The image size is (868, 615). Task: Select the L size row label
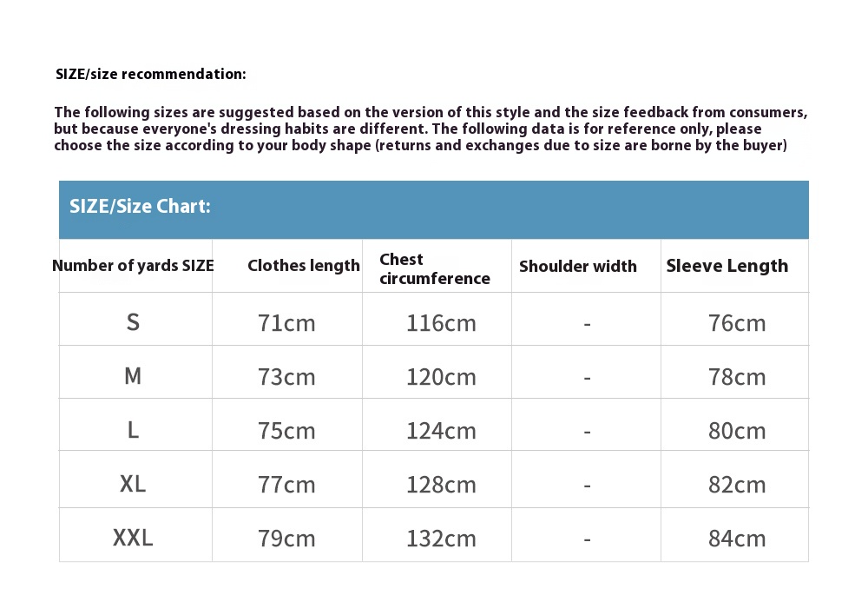click(x=133, y=430)
